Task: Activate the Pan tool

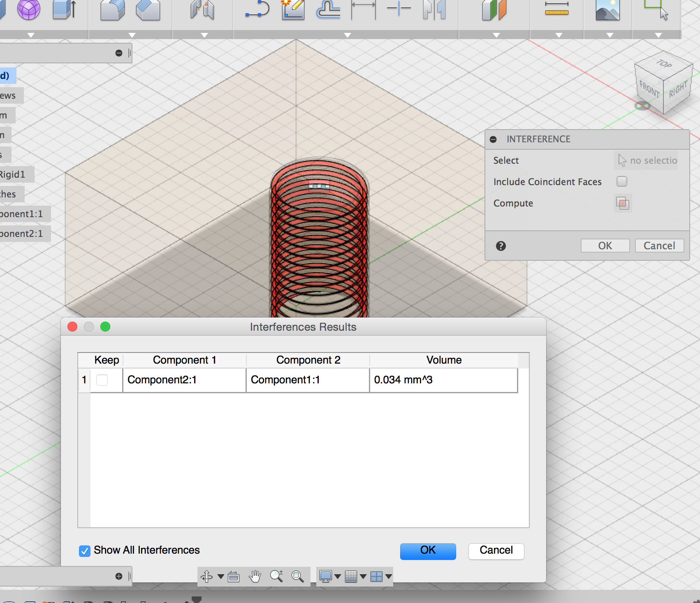Action: [x=255, y=576]
